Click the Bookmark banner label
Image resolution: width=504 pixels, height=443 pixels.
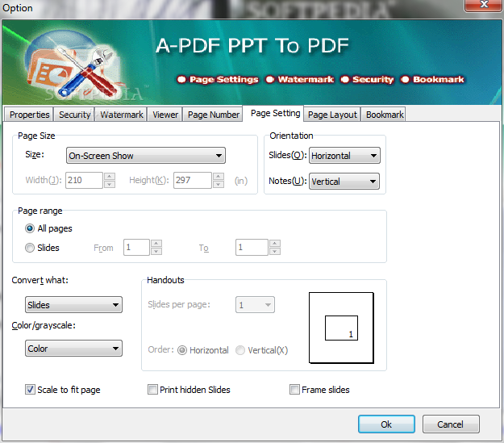point(438,79)
